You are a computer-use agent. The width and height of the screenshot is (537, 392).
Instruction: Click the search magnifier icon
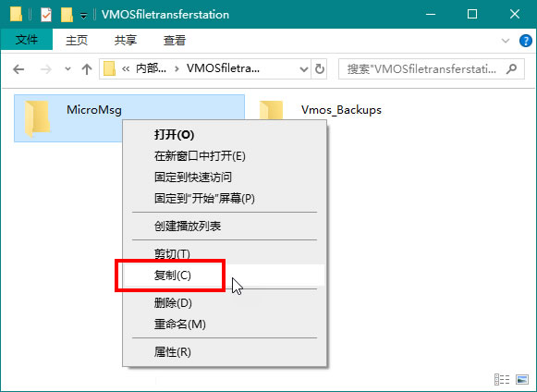pyautogui.click(x=511, y=69)
